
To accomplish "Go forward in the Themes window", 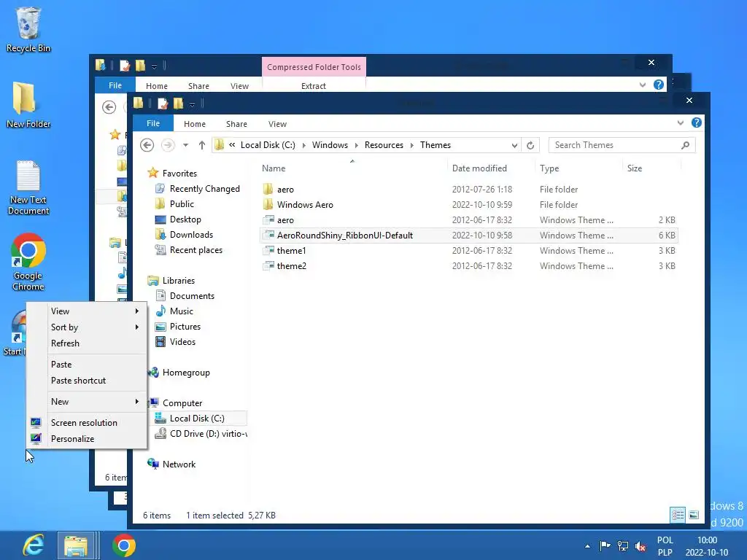I will (168, 145).
